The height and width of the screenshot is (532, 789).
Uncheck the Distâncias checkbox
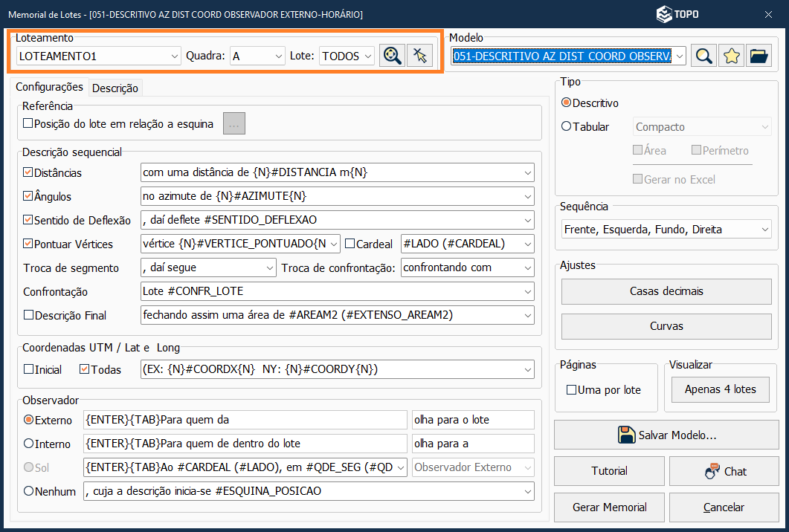[28, 172]
